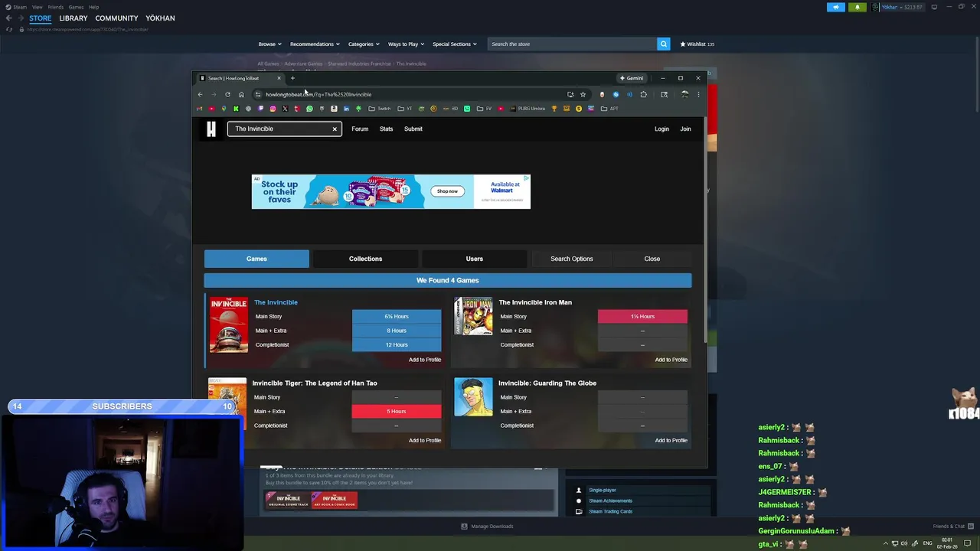Viewport: 980px width, 551px height.
Task: Add Invincible Tiger to profile
Action: point(425,440)
